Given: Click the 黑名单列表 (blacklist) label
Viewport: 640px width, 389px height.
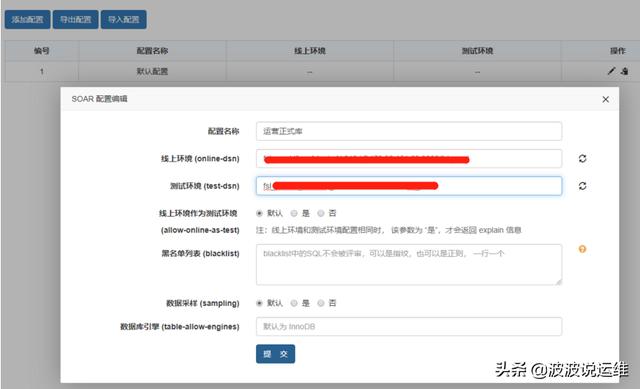Looking at the screenshot, I should point(200,253).
